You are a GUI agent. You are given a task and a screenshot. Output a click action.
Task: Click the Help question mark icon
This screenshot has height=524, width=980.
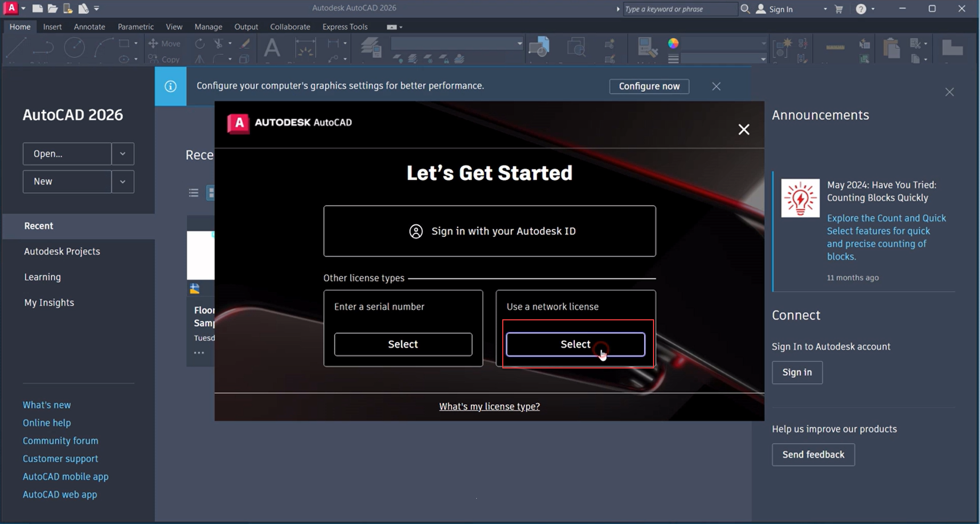click(x=861, y=9)
